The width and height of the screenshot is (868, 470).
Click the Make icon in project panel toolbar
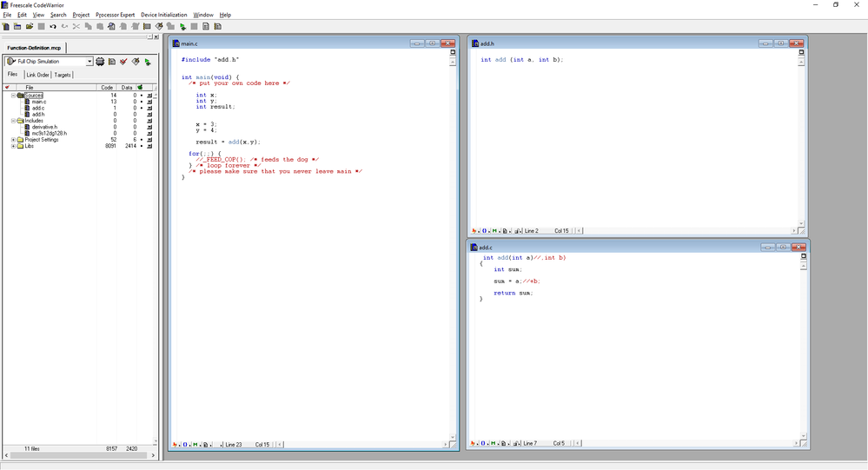tap(136, 62)
